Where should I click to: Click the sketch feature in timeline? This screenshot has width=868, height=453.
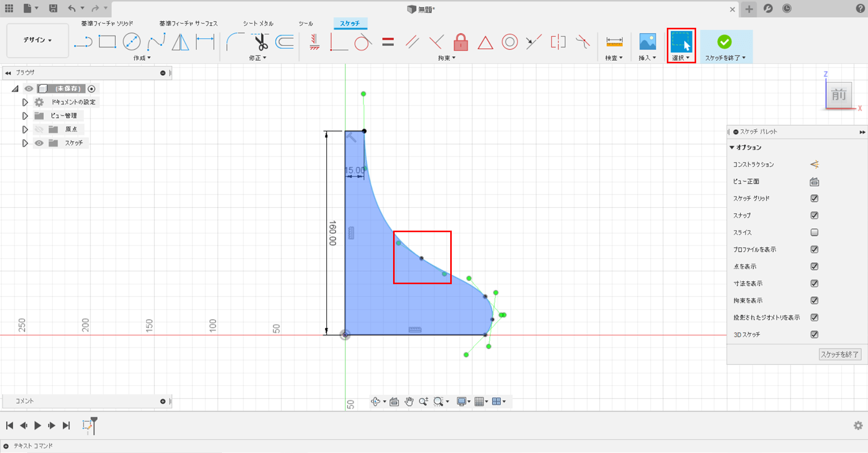pyautogui.click(x=87, y=426)
